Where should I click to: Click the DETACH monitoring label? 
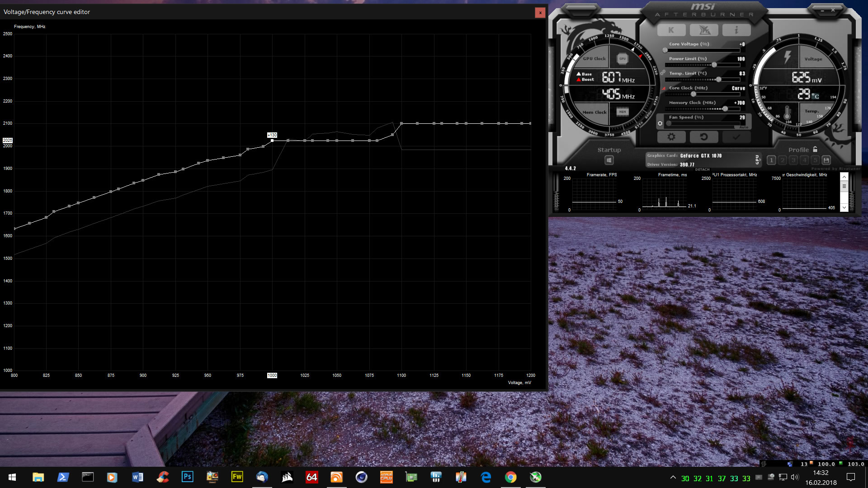[x=702, y=169]
